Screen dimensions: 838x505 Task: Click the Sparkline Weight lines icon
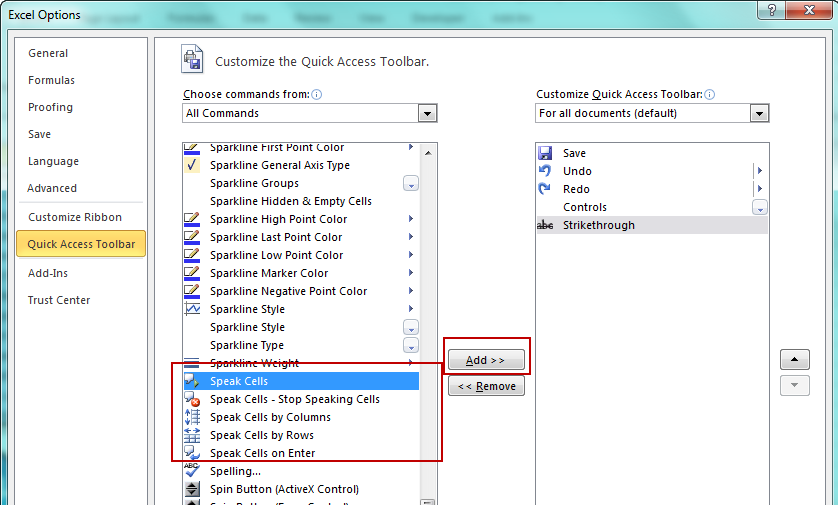point(191,363)
